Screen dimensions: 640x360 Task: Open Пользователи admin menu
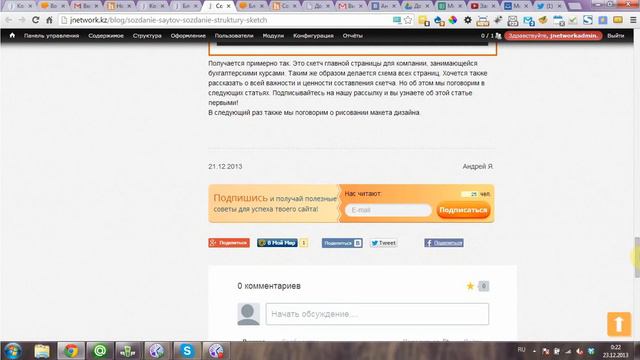tap(234, 36)
